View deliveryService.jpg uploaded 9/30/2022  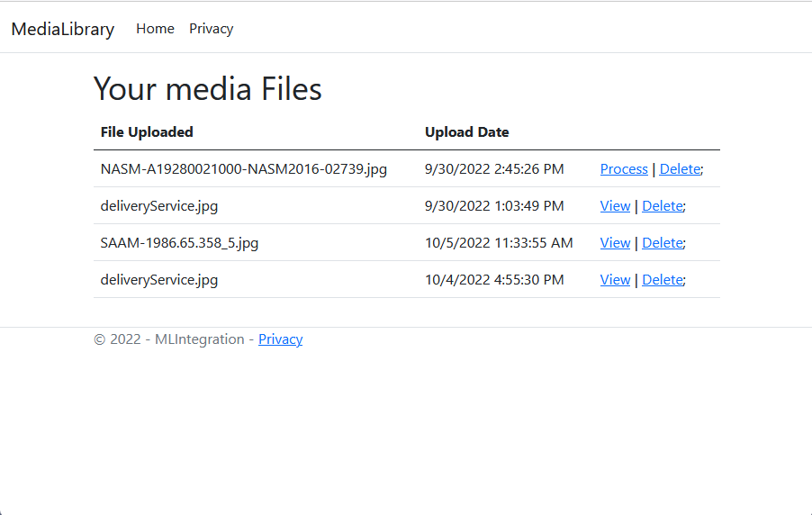click(x=615, y=205)
